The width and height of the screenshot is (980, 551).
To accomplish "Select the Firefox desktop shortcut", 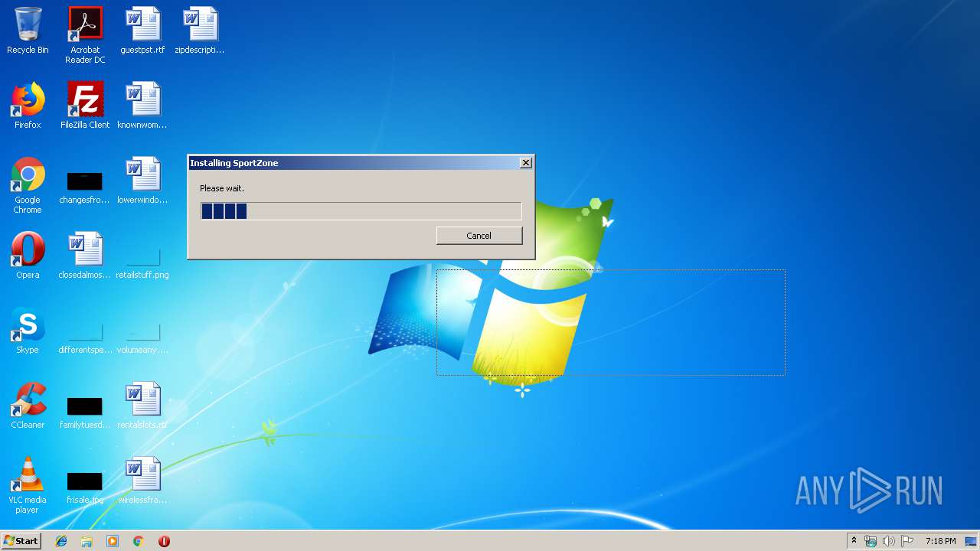I will point(28,106).
